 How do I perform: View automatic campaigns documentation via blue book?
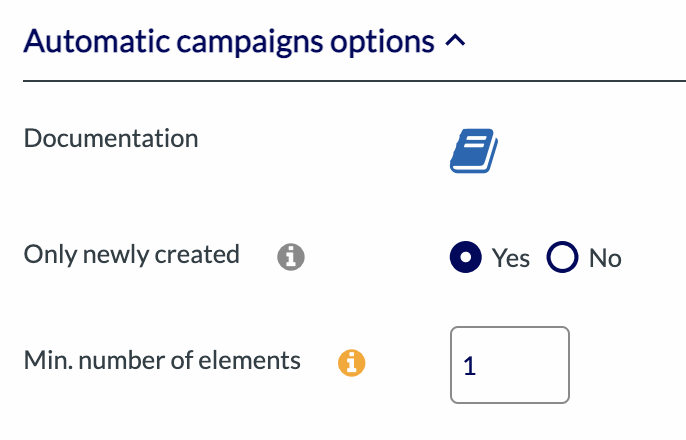coord(474,151)
